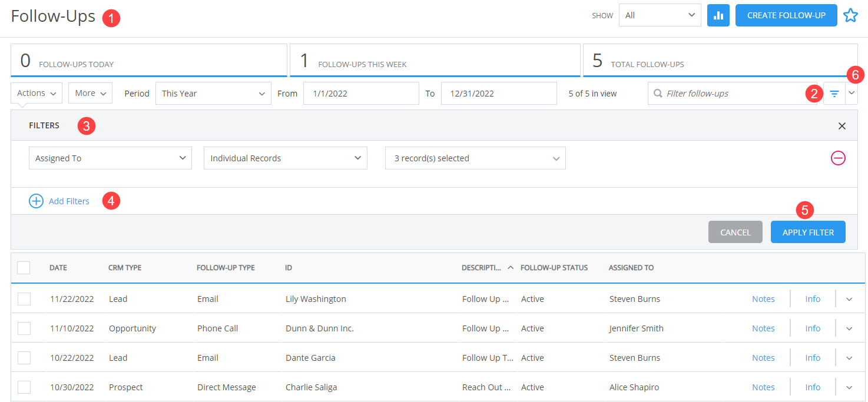This screenshot has width=868, height=402.
Task: Click the Alice Shapiro assignee cell
Action: tap(634, 387)
